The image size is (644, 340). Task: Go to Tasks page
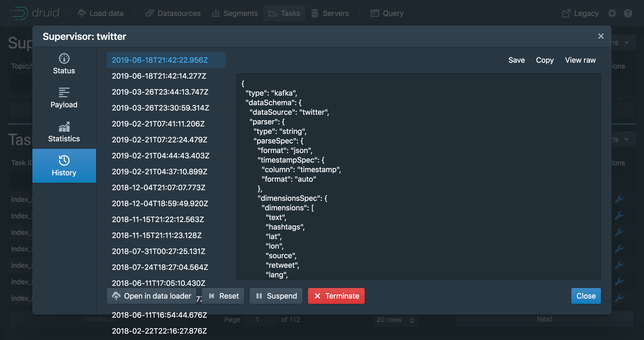click(x=284, y=13)
